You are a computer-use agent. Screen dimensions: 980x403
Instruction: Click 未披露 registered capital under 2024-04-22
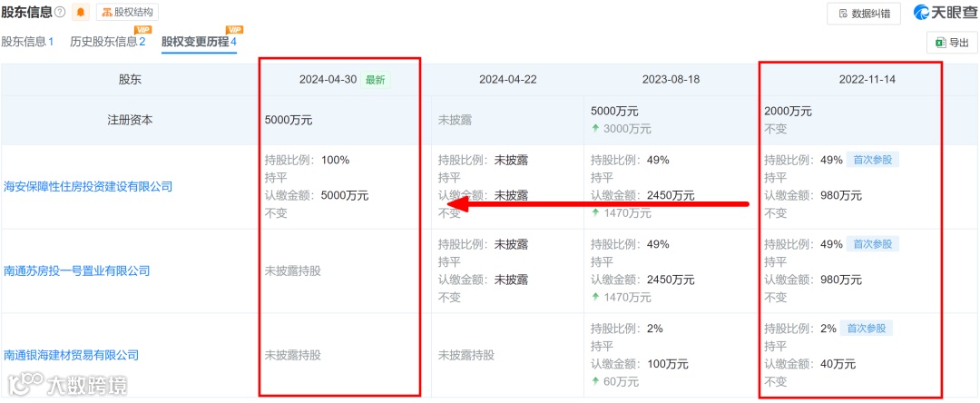(456, 121)
